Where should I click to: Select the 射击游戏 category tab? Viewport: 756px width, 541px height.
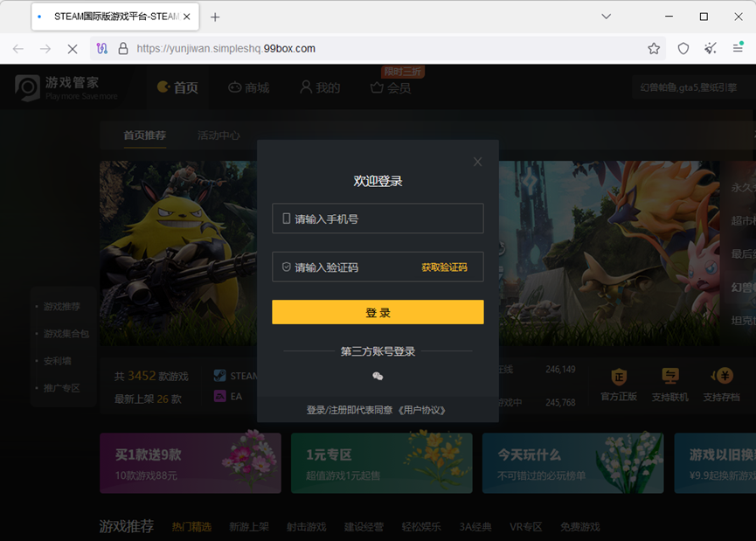[x=306, y=527]
